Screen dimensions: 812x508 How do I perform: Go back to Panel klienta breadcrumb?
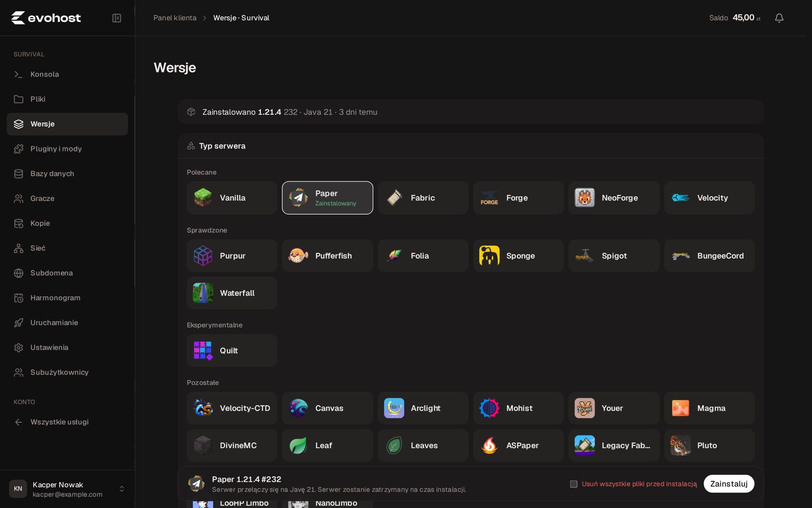point(175,18)
